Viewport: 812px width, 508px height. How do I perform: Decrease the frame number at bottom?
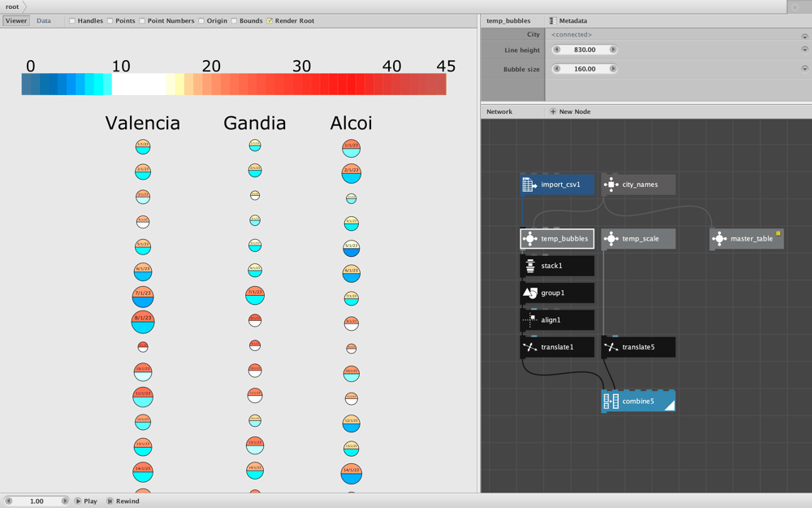point(9,501)
